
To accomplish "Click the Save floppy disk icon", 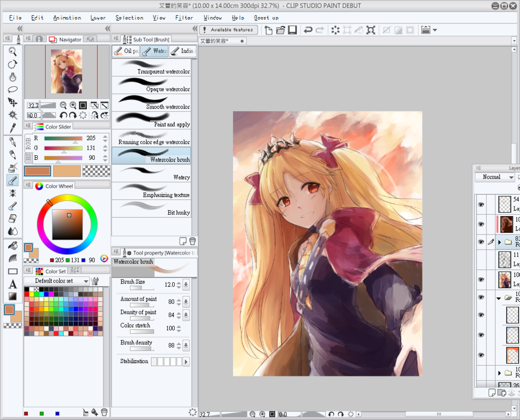I will pyautogui.click(x=292, y=30).
